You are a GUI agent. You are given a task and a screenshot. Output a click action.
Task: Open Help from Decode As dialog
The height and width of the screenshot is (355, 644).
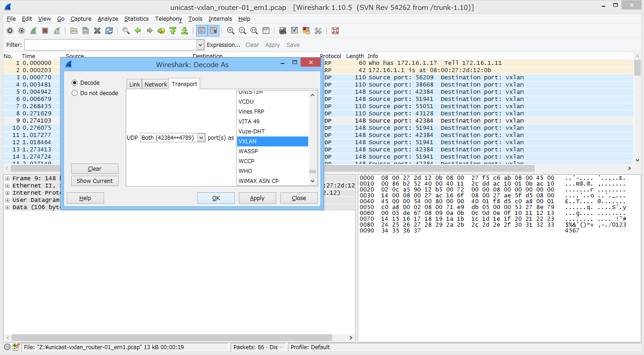(85, 198)
